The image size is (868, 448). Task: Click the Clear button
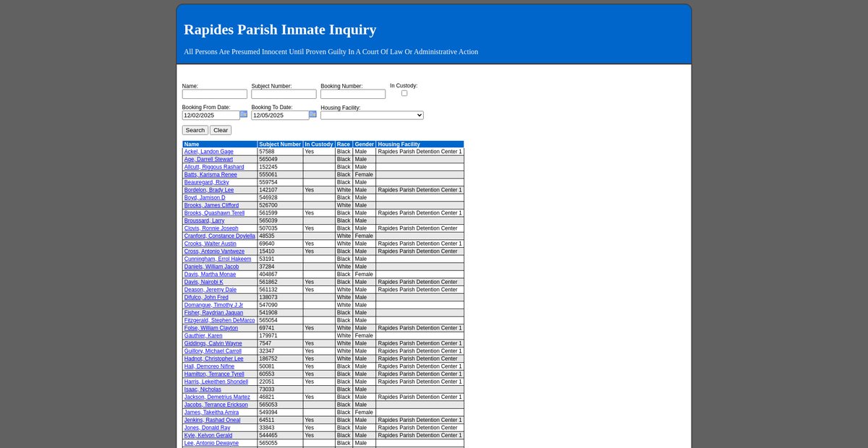coord(221,130)
